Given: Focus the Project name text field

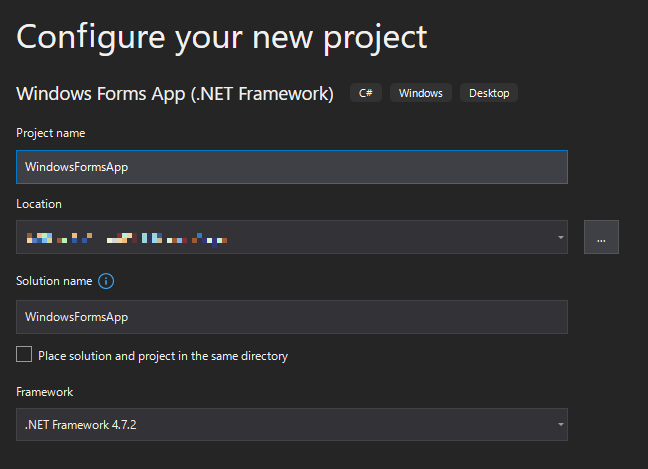Looking at the screenshot, I should [x=291, y=167].
